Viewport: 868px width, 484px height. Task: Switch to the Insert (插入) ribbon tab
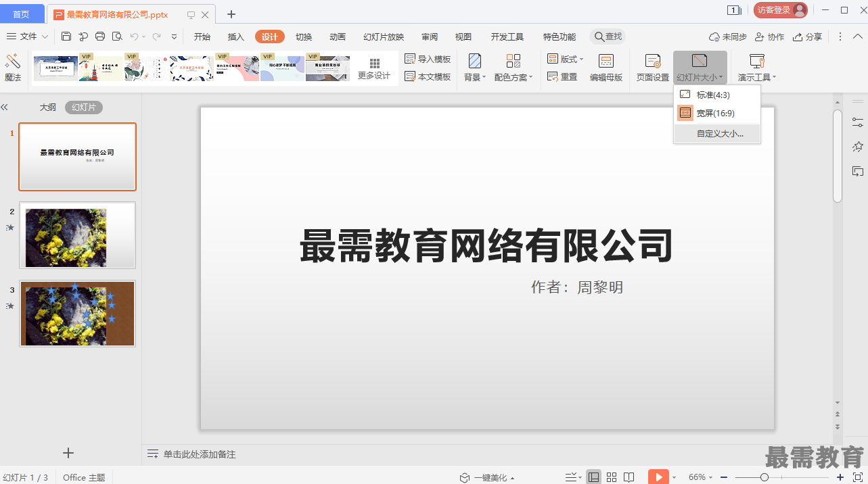[236, 37]
